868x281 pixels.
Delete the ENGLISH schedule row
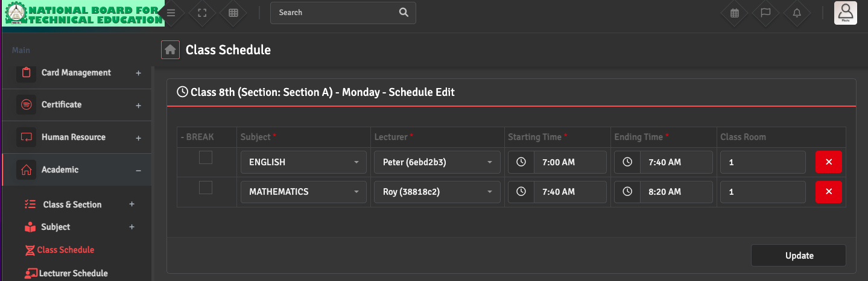(x=828, y=162)
